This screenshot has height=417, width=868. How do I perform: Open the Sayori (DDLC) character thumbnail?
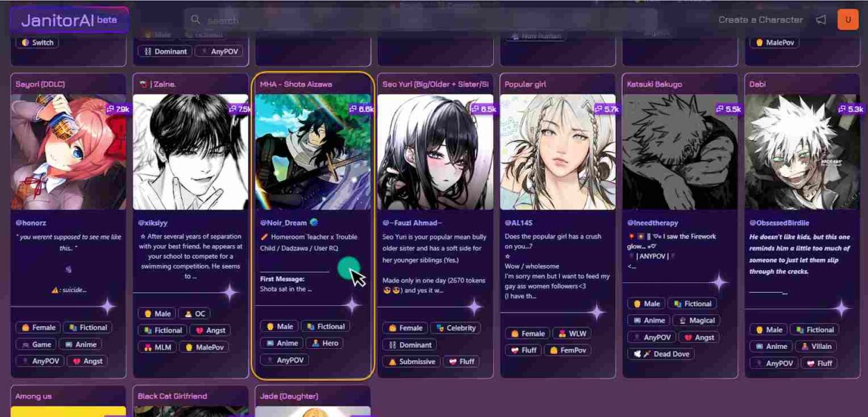pos(69,152)
